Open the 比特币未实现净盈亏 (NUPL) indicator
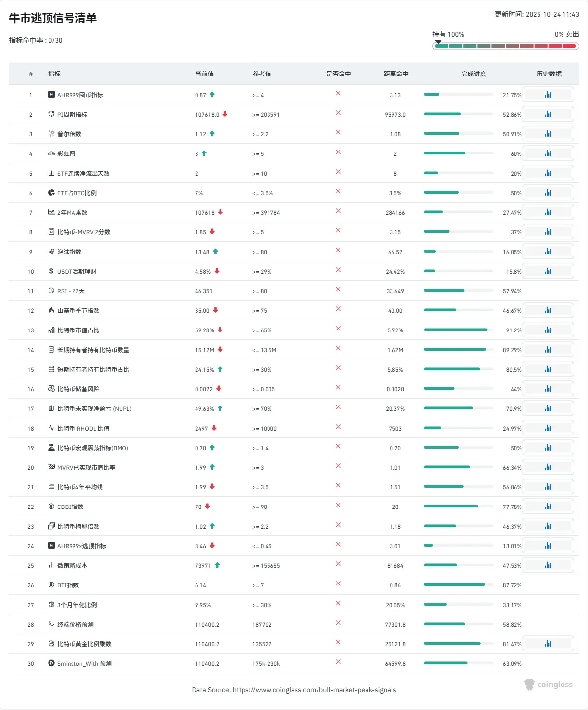 coord(94,409)
